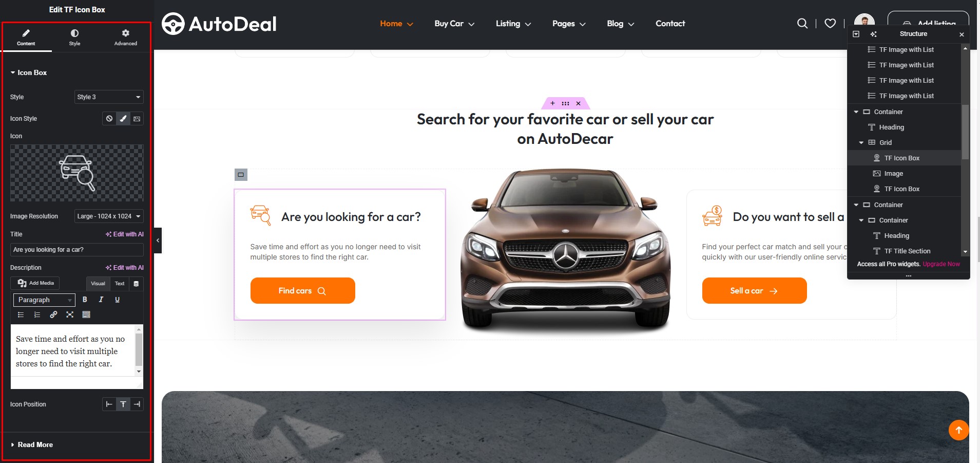
Task: Click the Find cars button
Action: [x=303, y=291]
